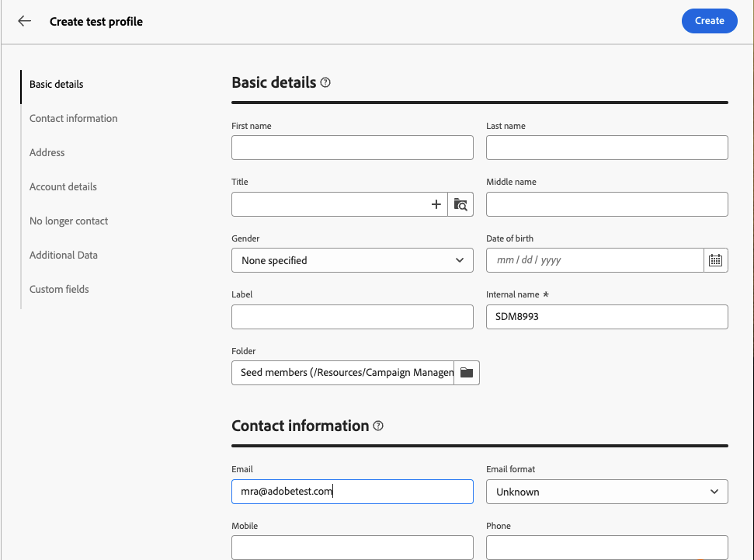Screen dimensions: 754x560
Task: Navigate to Additional Data section
Action: click(x=64, y=256)
